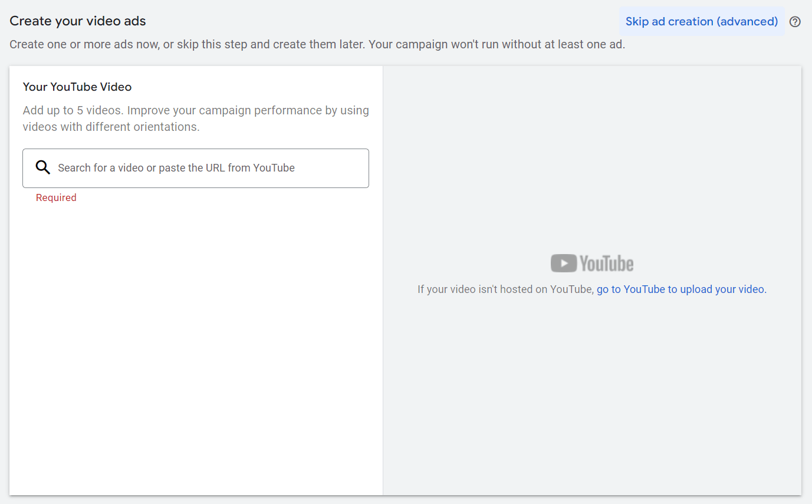Viewport: 812px width, 504px height.
Task: Click the YouTube logo in the preview area
Action: click(591, 263)
